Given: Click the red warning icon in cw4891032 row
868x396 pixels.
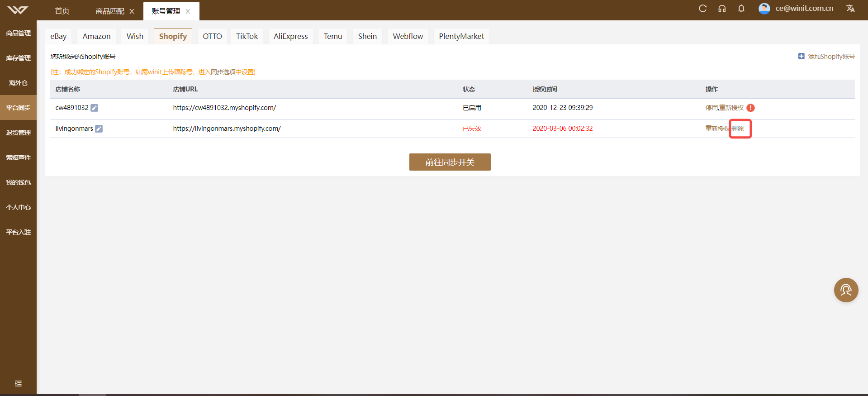Looking at the screenshot, I should click(751, 108).
